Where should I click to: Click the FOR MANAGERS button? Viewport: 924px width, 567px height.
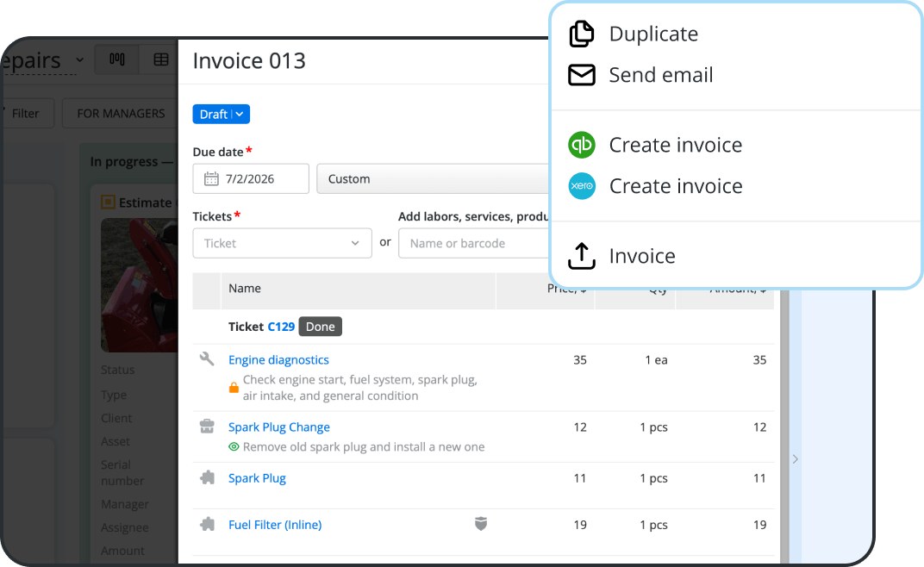121,113
